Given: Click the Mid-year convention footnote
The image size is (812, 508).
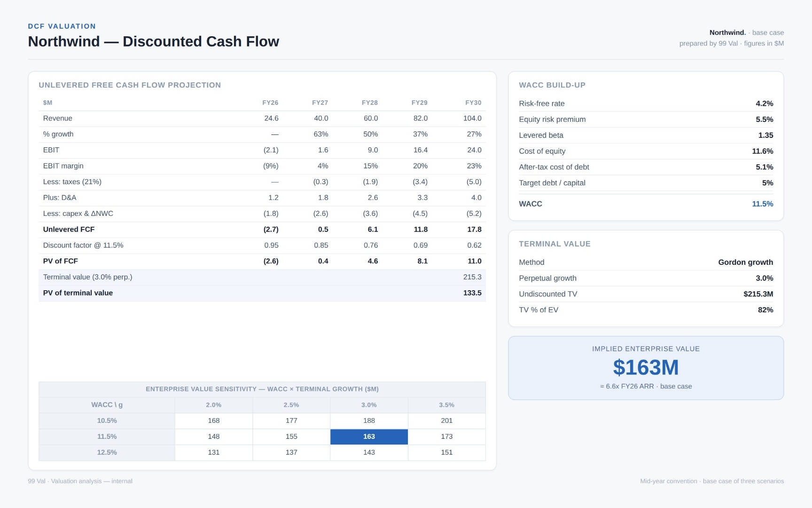Looking at the screenshot, I should [712, 481].
